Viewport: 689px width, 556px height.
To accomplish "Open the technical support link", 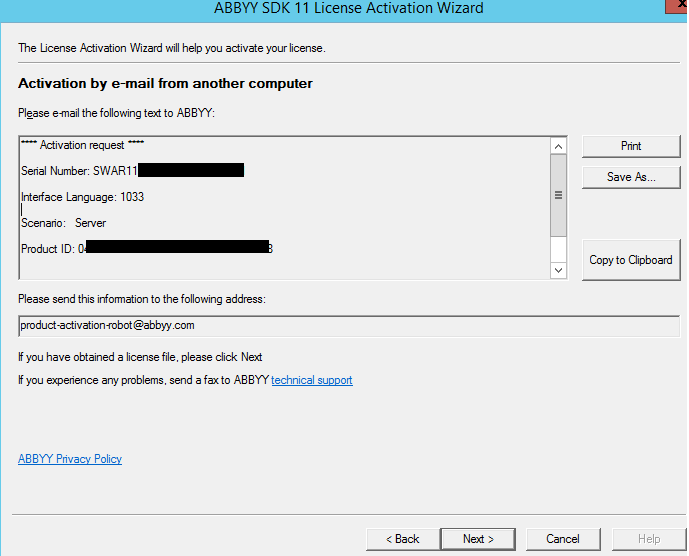I will point(312,380).
